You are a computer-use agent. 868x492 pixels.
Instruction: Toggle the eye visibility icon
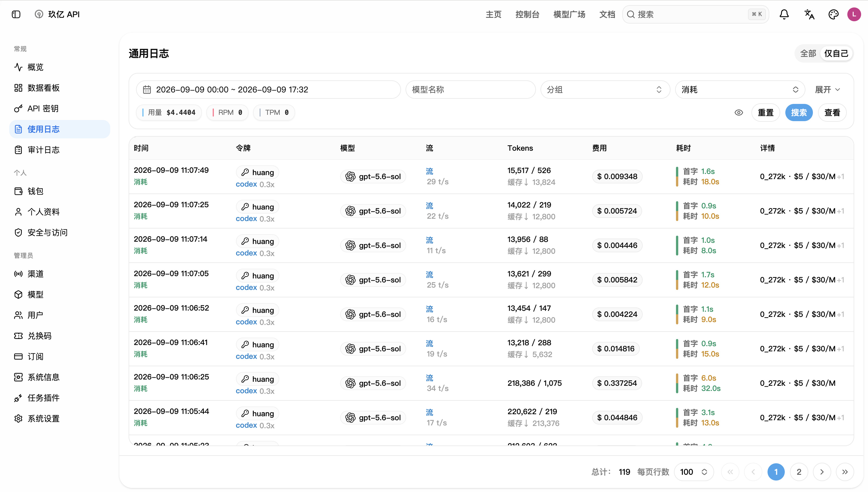tap(739, 113)
